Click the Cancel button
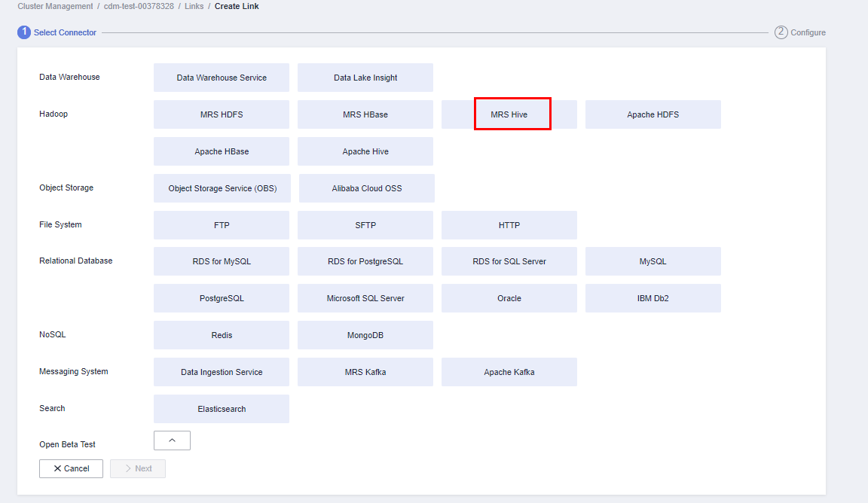Screen dimensions: 868x503 [x=71, y=468]
